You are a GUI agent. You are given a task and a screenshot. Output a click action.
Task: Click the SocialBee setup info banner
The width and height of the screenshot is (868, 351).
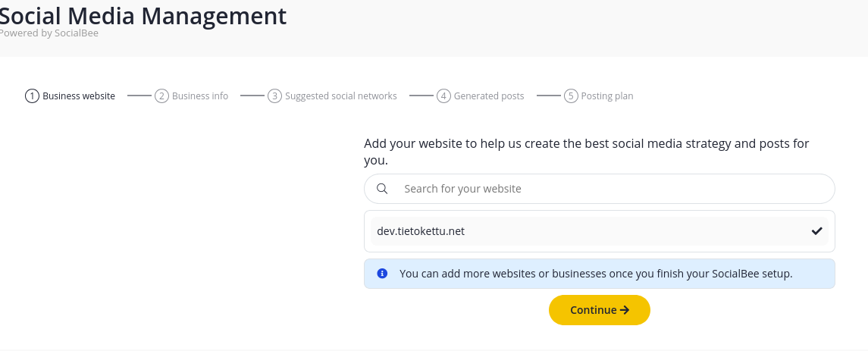coord(600,274)
